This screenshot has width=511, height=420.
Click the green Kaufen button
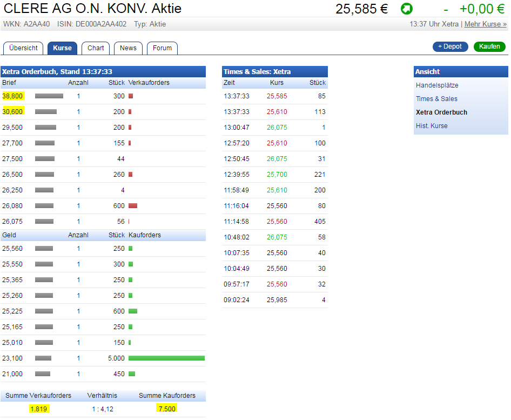pyautogui.click(x=489, y=46)
